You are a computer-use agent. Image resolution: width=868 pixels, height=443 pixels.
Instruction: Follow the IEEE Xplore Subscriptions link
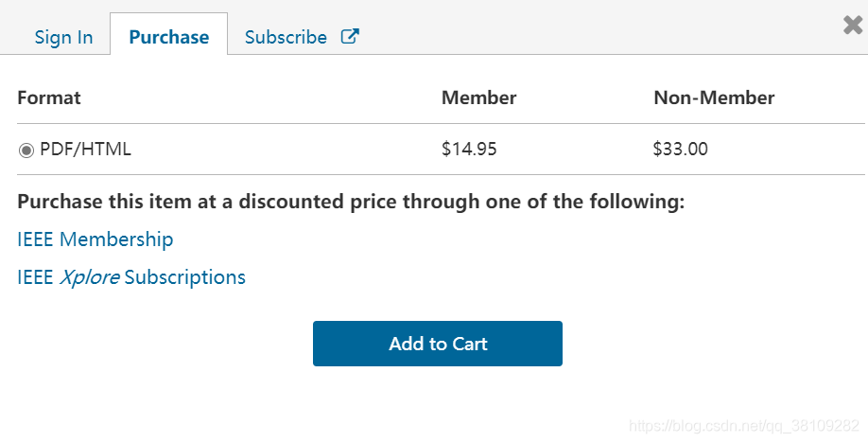[130, 277]
